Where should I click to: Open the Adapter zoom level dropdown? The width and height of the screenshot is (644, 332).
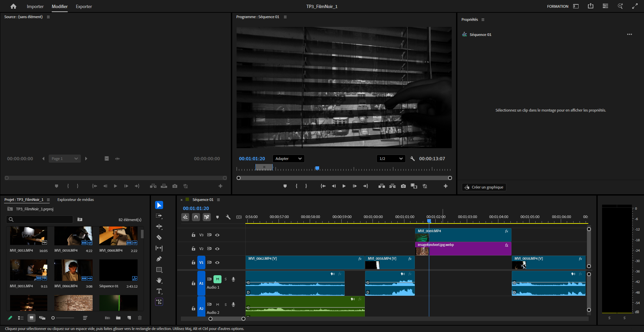(x=288, y=159)
